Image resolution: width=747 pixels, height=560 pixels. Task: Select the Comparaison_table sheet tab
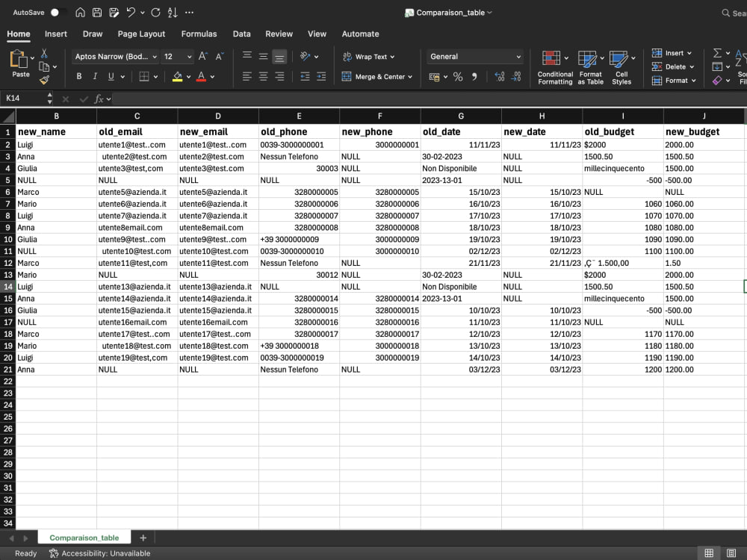coord(84,538)
